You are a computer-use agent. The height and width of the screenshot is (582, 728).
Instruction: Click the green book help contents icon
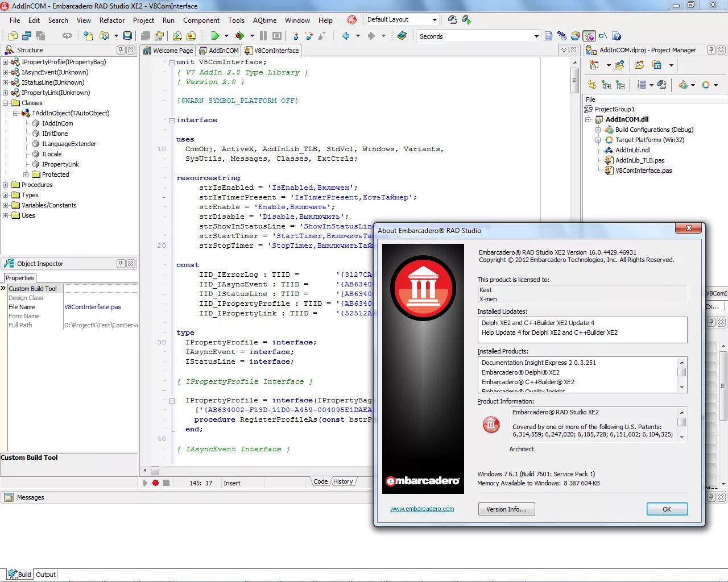[x=402, y=36]
